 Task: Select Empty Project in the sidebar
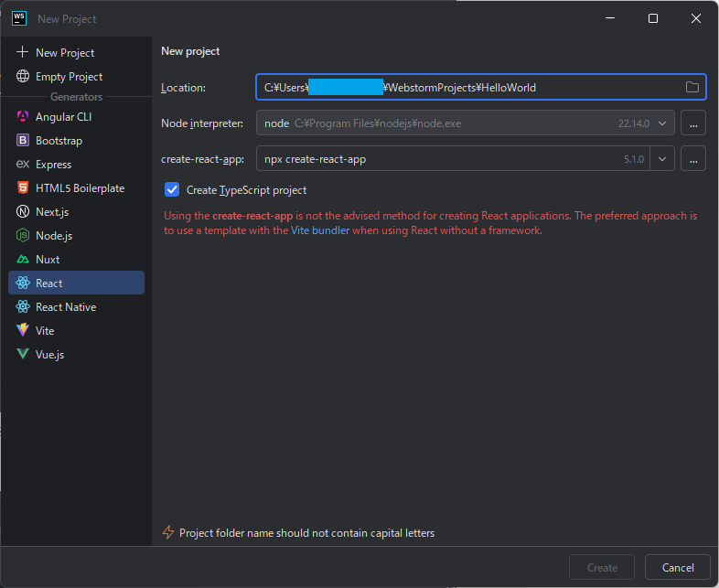coord(69,77)
